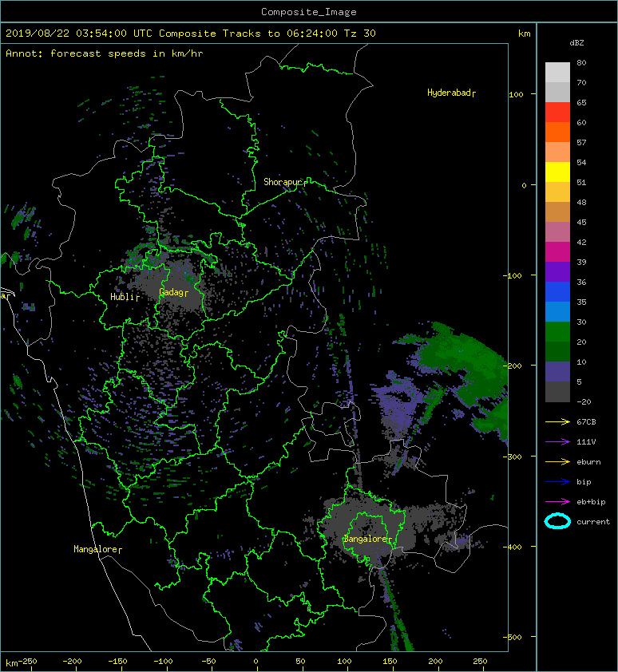The width and height of the screenshot is (618, 672).
Task: Click the 0 tick on horizontal axis
Action: [x=256, y=662]
